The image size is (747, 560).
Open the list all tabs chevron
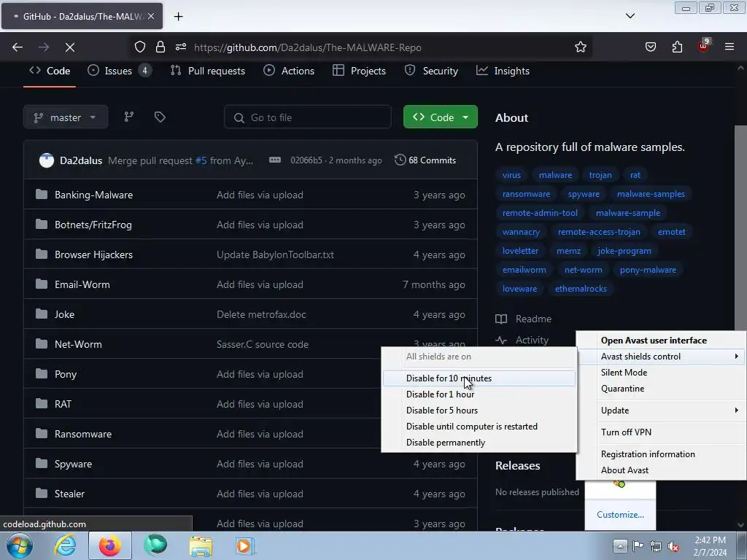(630, 16)
